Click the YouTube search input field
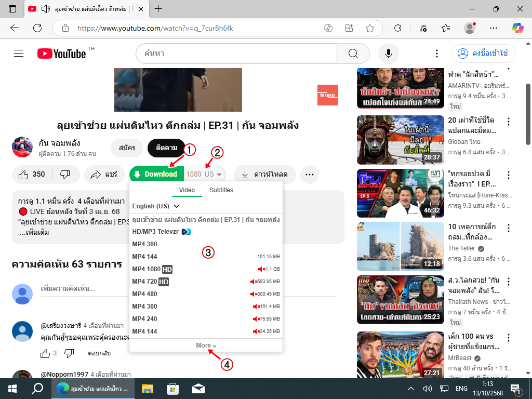Screen dimensions: 532x399 coord(236,54)
